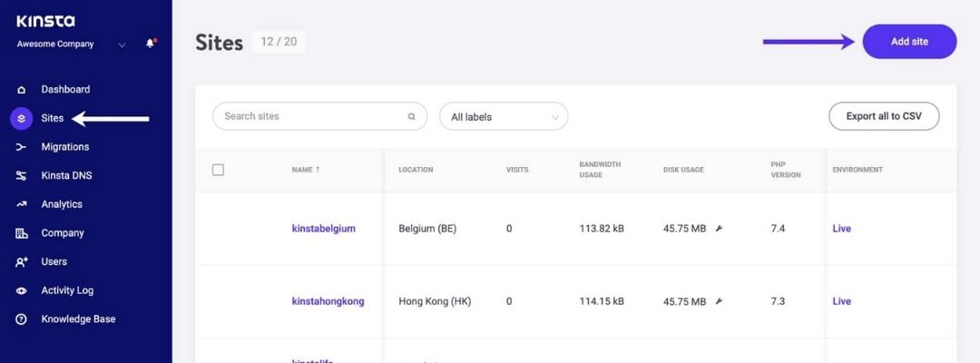Click the 114.15 kB bandwidth value

click(x=602, y=301)
